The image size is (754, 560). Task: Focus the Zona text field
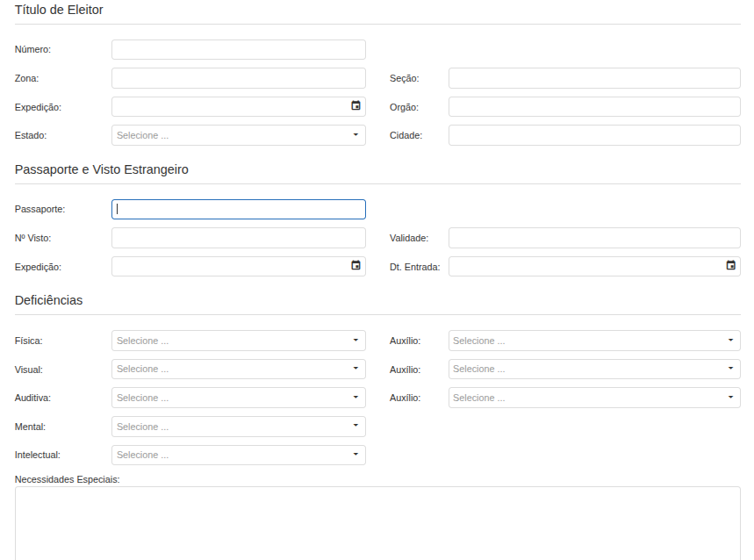(238, 78)
